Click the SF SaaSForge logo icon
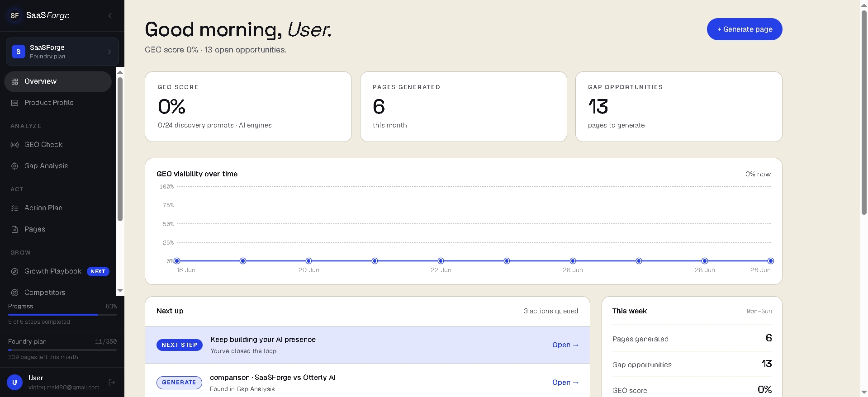Screen dimensions: 868x397 (x=14, y=15)
